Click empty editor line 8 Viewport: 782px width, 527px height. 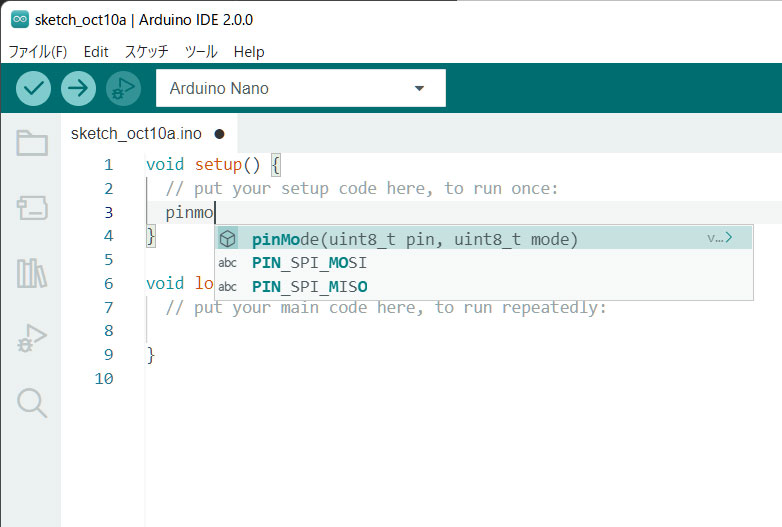[x=464, y=331]
